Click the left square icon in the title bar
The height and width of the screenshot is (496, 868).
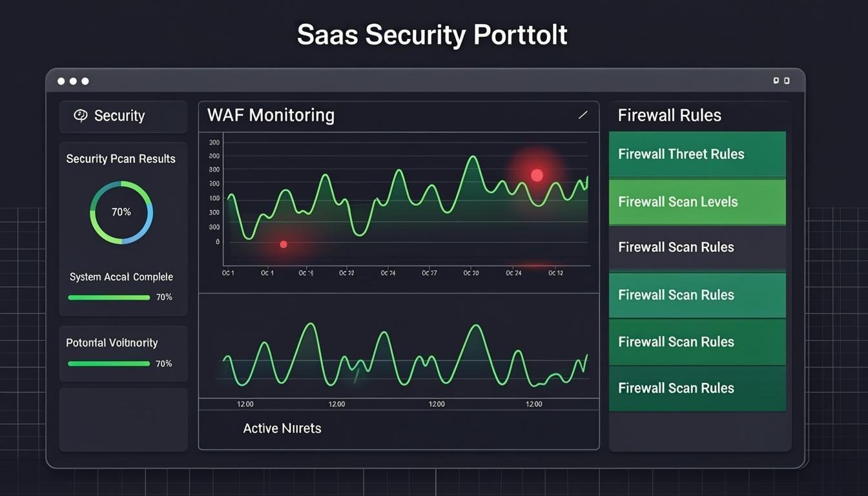776,81
